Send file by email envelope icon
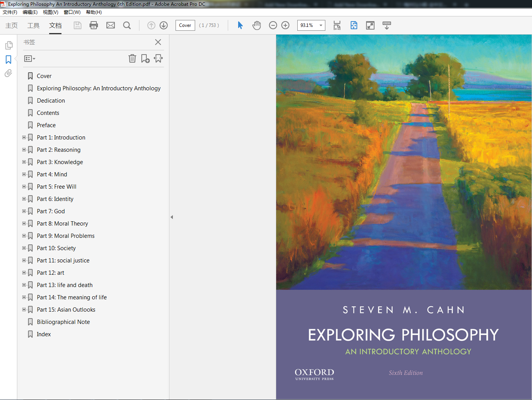The image size is (532, 400). [111, 25]
